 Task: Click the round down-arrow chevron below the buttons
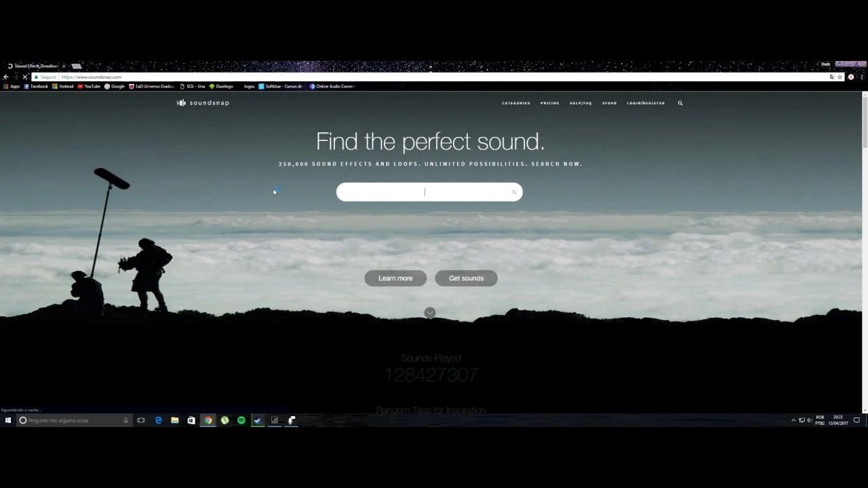click(x=430, y=312)
